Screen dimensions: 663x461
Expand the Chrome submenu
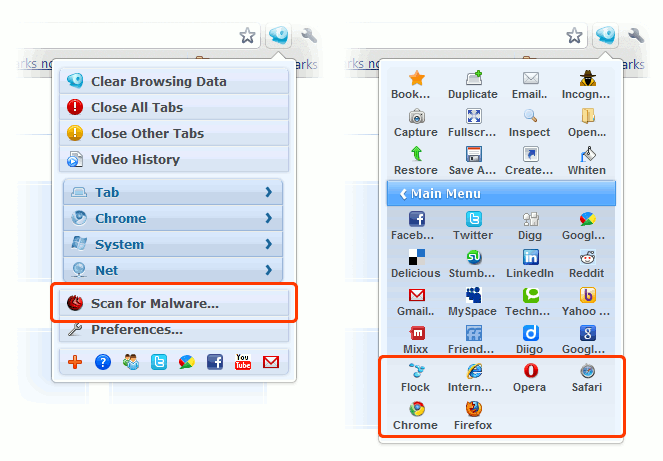tap(173, 218)
